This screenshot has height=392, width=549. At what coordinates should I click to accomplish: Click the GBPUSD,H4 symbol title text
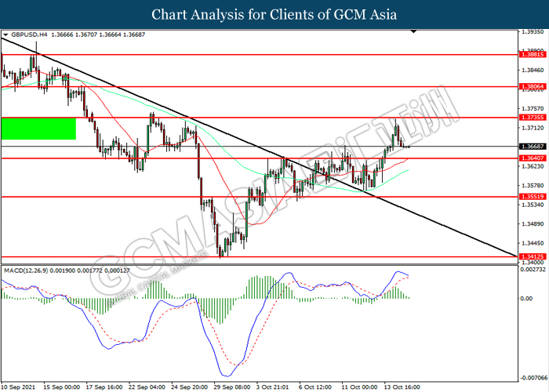[29, 34]
